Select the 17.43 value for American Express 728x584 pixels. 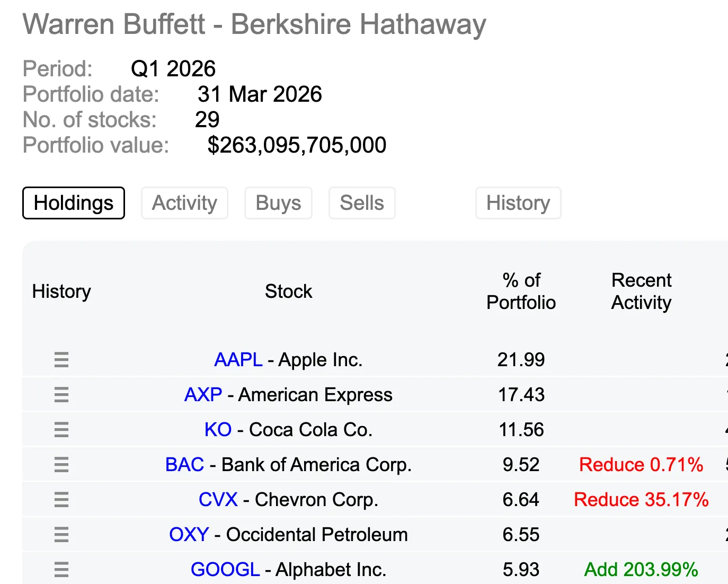pos(521,395)
